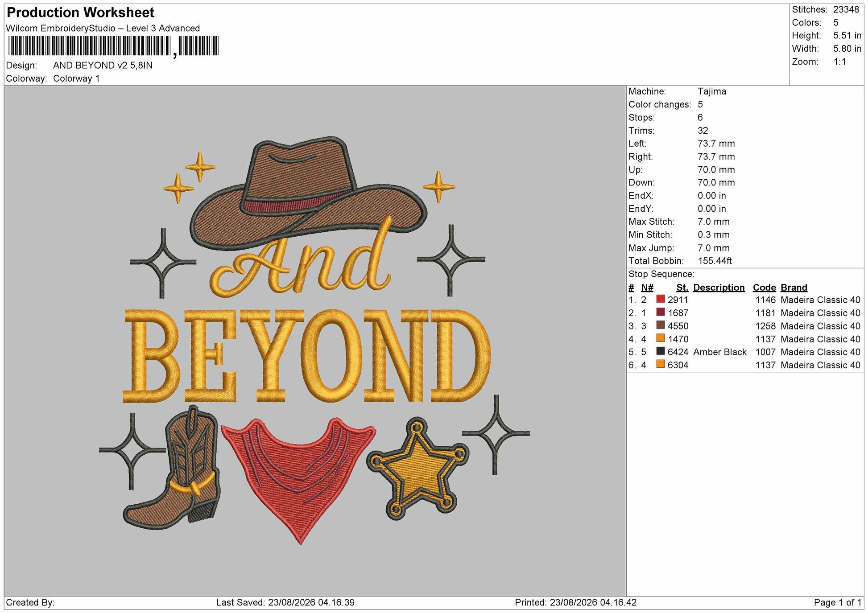Click thread code '1146'
The width and height of the screenshot is (868, 613).
click(765, 300)
